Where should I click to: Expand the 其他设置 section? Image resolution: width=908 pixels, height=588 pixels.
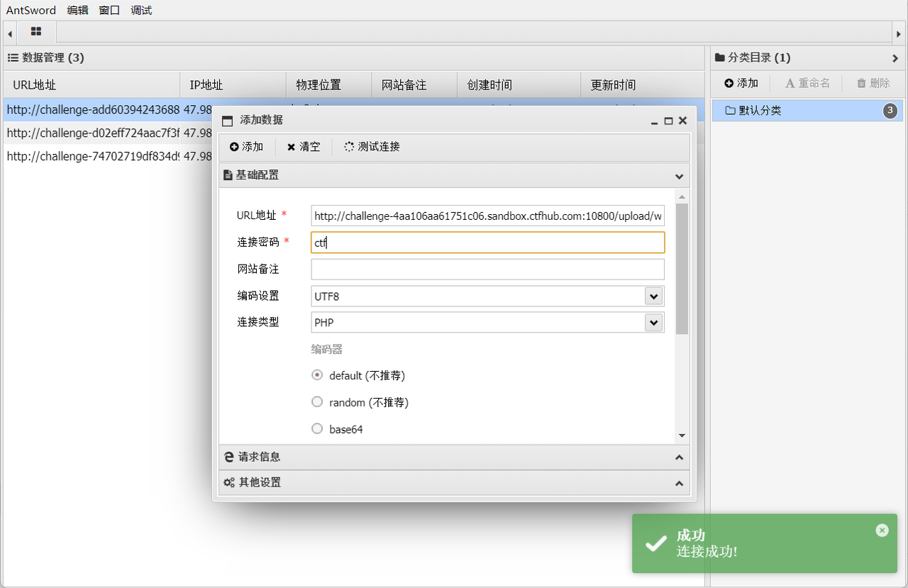(x=454, y=483)
